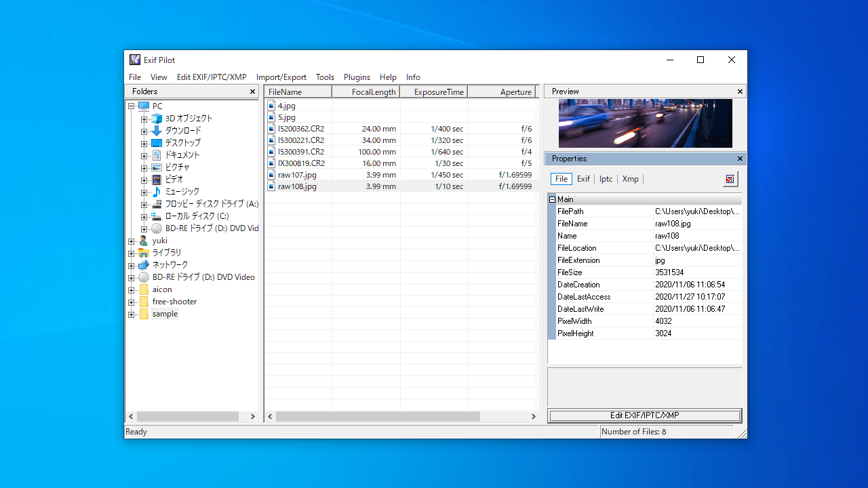
Task: Select the ダウンロード download arrow icon
Action: [156, 130]
